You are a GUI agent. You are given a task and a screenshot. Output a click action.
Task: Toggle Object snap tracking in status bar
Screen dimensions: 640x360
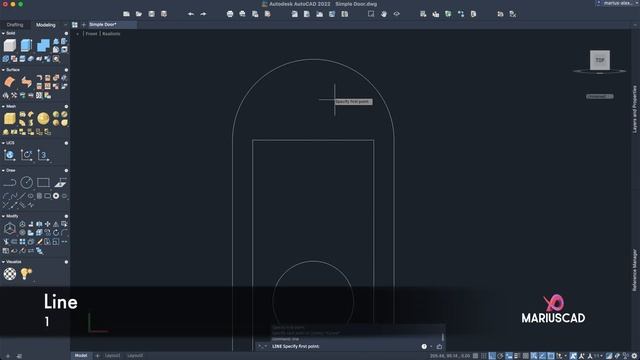pyautogui.click(x=542, y=356)
